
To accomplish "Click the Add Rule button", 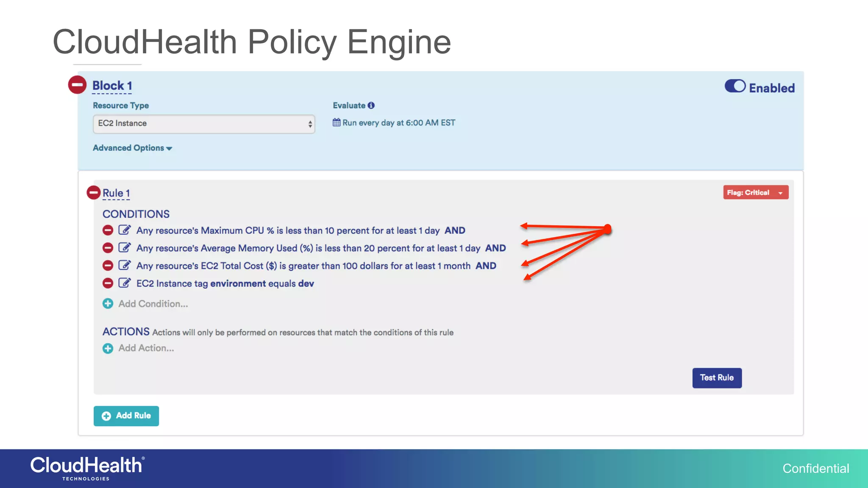I will click(x=126, y=416).
